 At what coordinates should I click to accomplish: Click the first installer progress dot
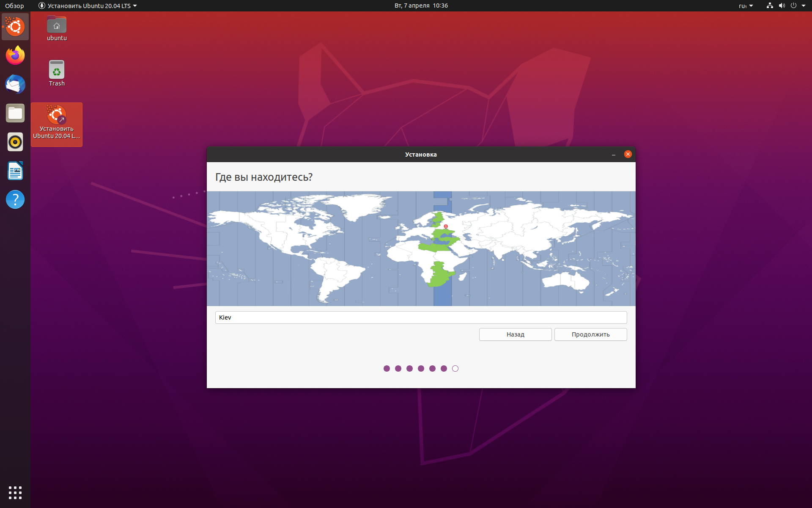click(x=387, y=368)
